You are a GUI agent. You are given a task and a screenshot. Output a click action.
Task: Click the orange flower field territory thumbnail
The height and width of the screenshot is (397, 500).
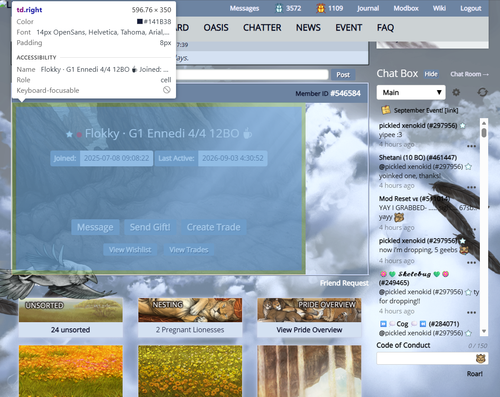coord(71,371)
